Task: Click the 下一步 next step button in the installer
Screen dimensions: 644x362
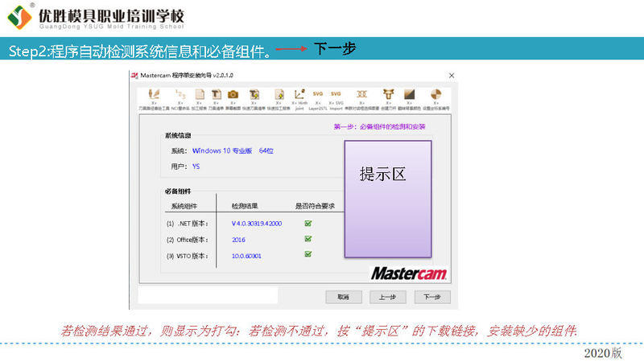Action: [432, 297]
